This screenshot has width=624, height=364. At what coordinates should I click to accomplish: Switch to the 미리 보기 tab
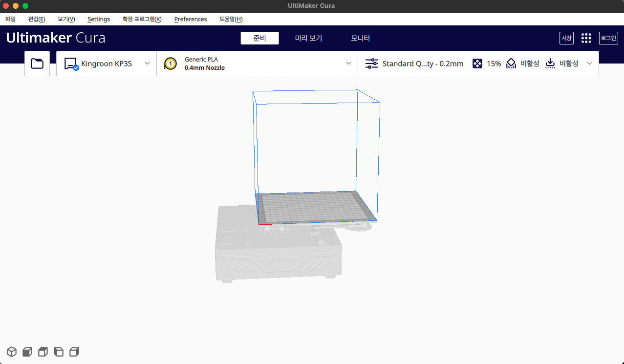click(x=308, y=38)
